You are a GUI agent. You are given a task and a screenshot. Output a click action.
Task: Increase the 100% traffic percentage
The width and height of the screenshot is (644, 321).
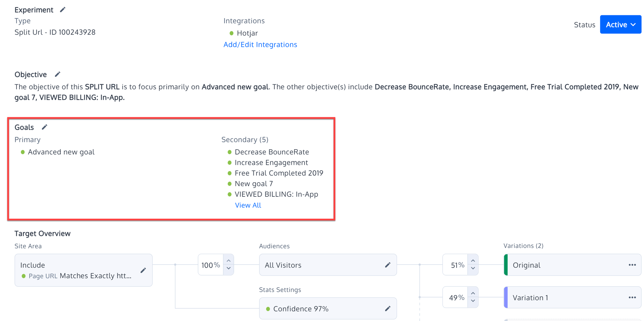(228, 261)
